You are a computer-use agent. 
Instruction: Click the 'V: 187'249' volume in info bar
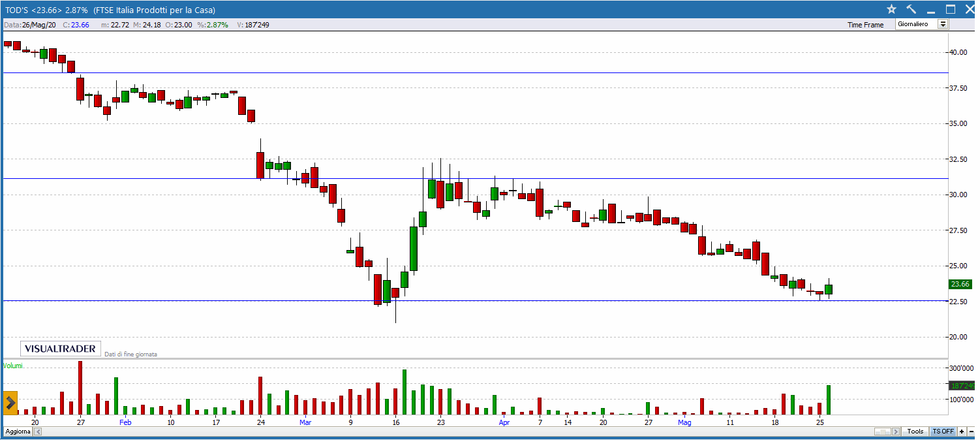point(253,25)
